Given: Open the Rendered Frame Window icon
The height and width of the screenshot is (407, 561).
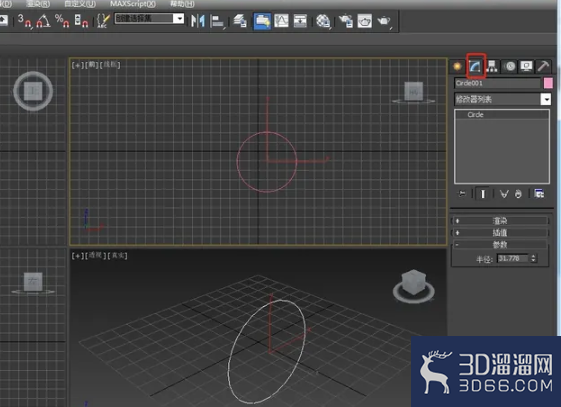Looking at the screenshot, I should point(365,21).
